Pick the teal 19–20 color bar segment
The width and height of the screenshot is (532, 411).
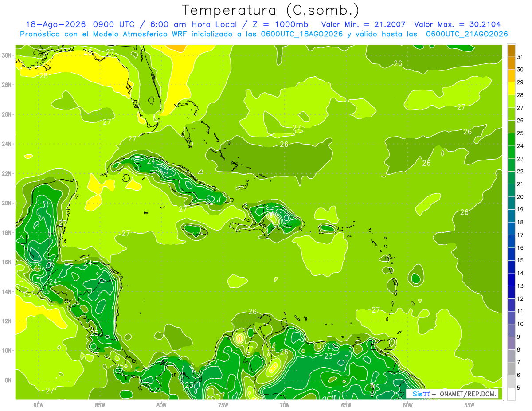511,203
